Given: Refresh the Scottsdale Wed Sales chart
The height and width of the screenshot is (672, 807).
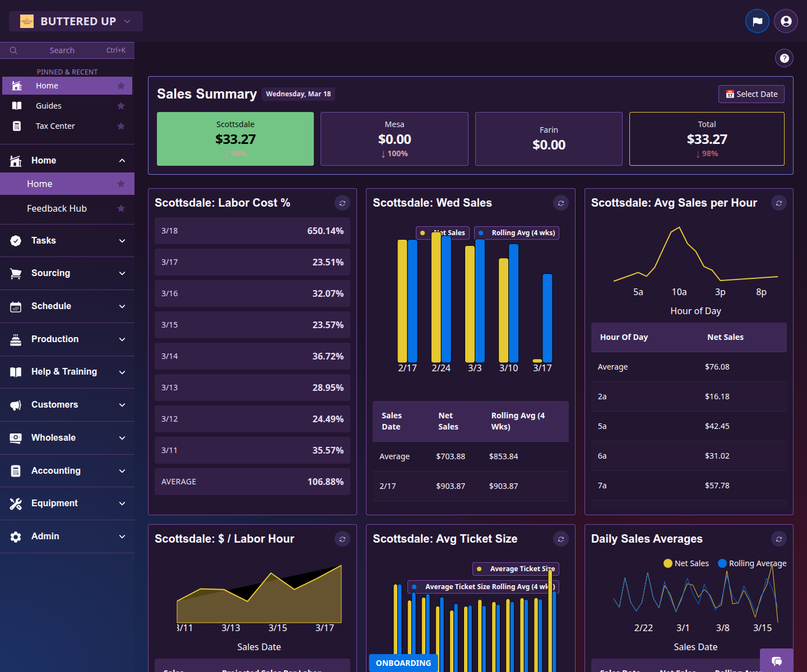Looking at the screenshot, I should coord(561,203).
